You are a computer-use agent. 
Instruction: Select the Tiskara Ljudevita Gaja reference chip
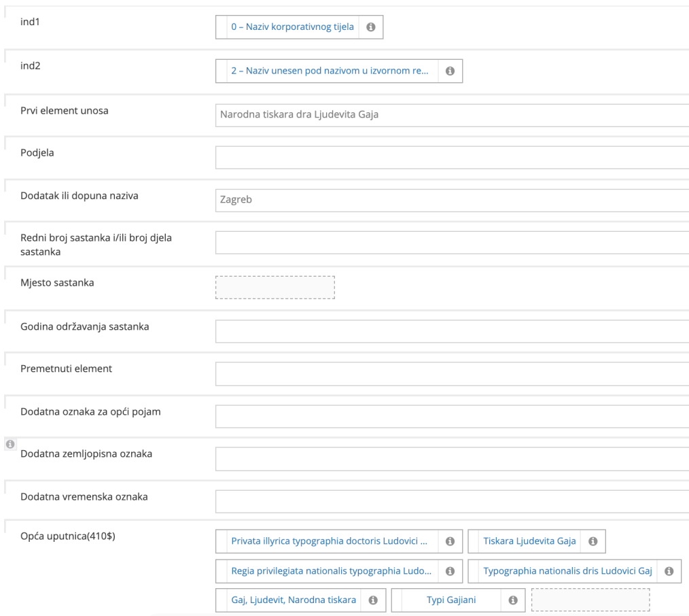click(x=537, y=541)
